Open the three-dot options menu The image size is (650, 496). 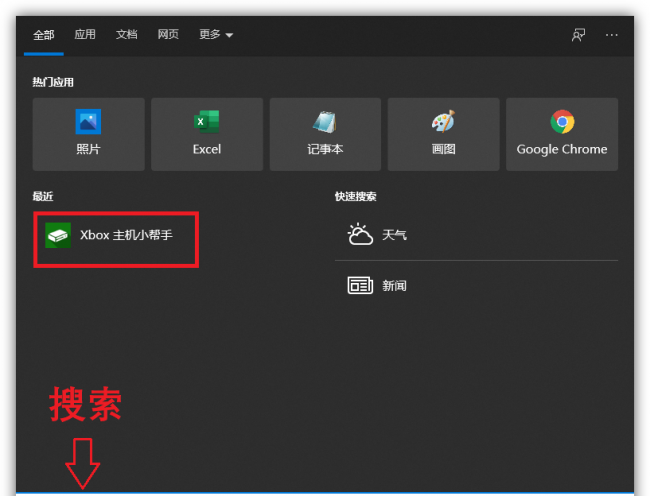611,35
